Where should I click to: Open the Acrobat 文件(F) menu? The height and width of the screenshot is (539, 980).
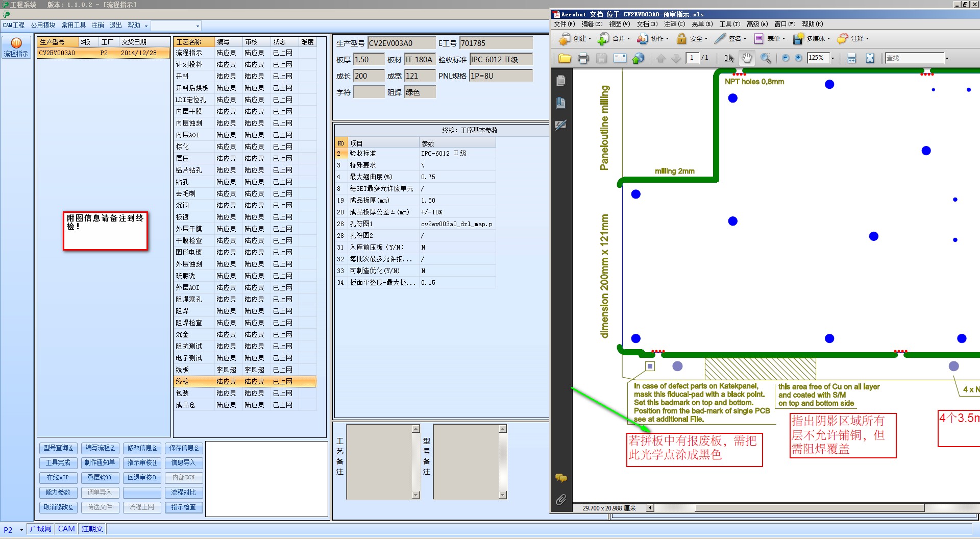[x=565, y=24]
